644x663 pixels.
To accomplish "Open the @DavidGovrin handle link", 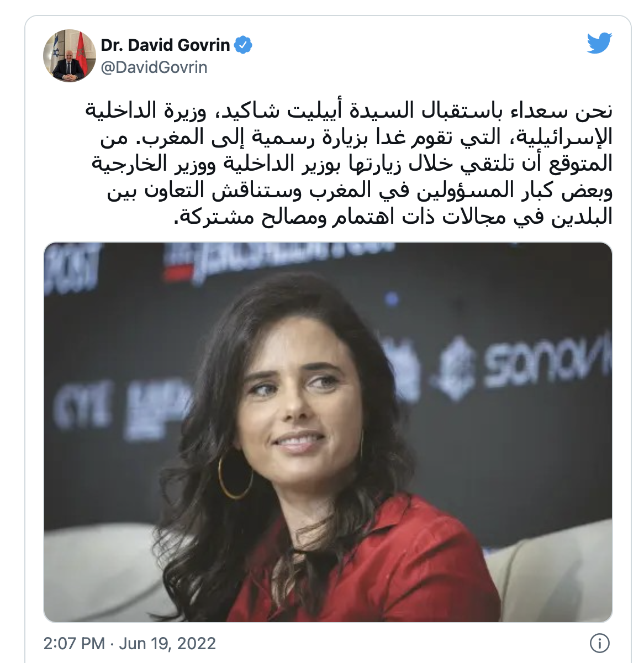I will point(154,67).
